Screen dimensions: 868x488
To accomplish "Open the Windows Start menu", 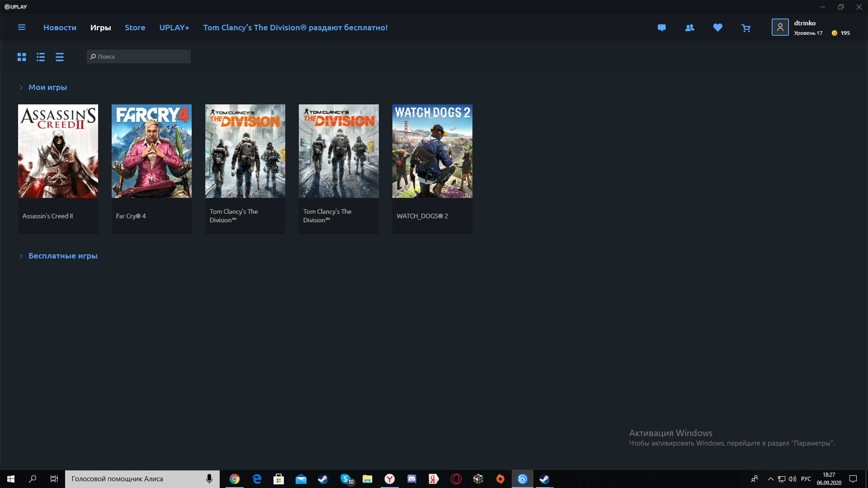I will pos(11,479).
